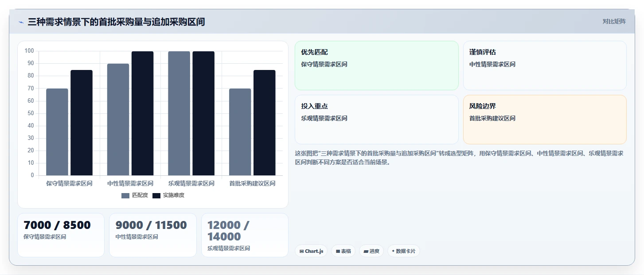Click 保守情景需求区间 text in 优先匹配 card
Image resolution: width=644 pixels, height=275 pixels.
click(x=324, y=64)
